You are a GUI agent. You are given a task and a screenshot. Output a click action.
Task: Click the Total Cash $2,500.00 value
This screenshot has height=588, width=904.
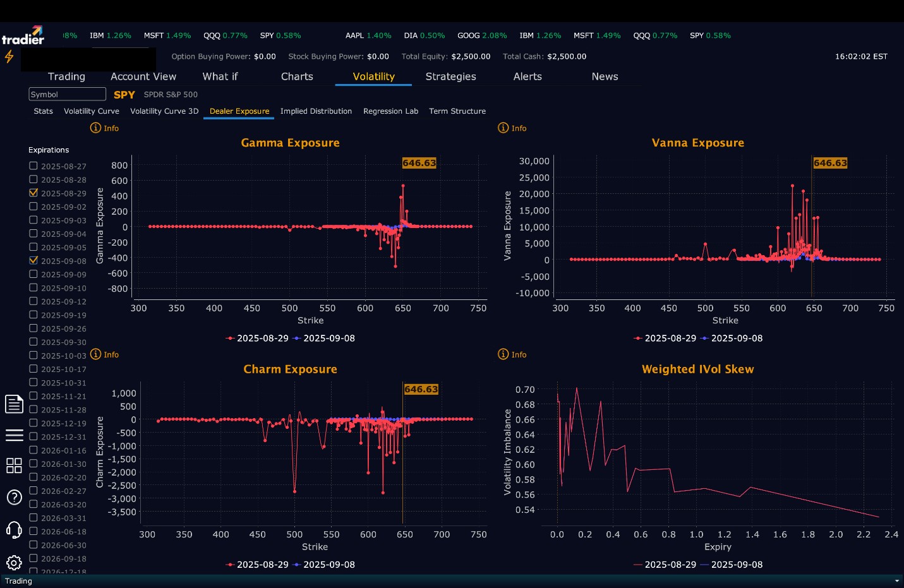point(567,56)
